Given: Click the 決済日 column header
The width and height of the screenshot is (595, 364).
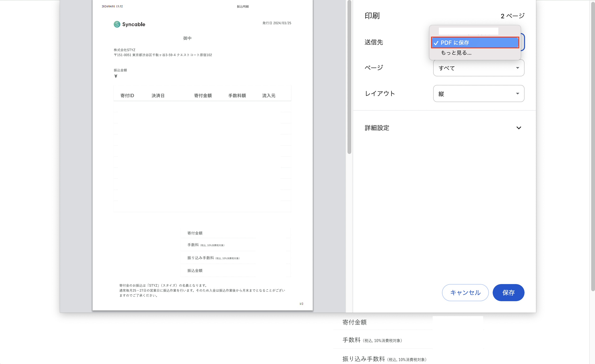Looking at the screenshot, I should coord(158,96).
